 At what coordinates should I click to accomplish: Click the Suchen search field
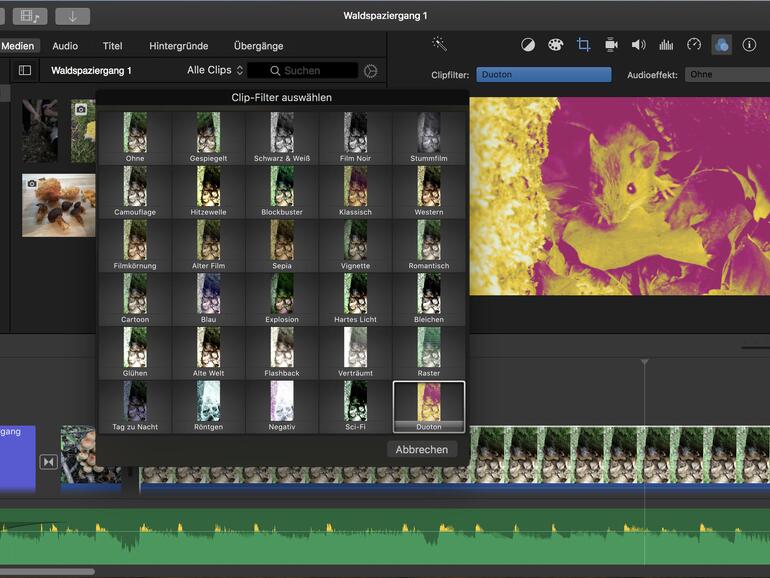click(302, 71)
